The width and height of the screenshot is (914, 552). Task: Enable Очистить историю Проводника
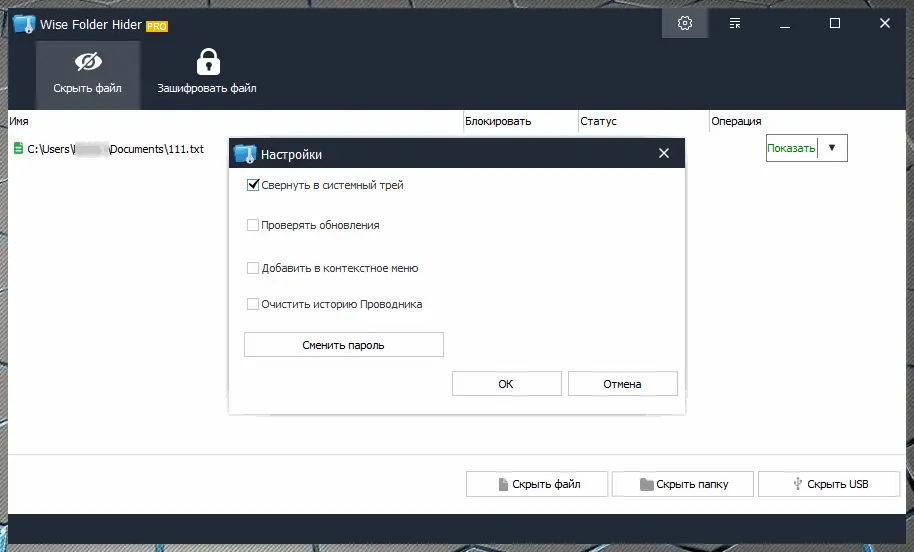[x=253, y=304]
